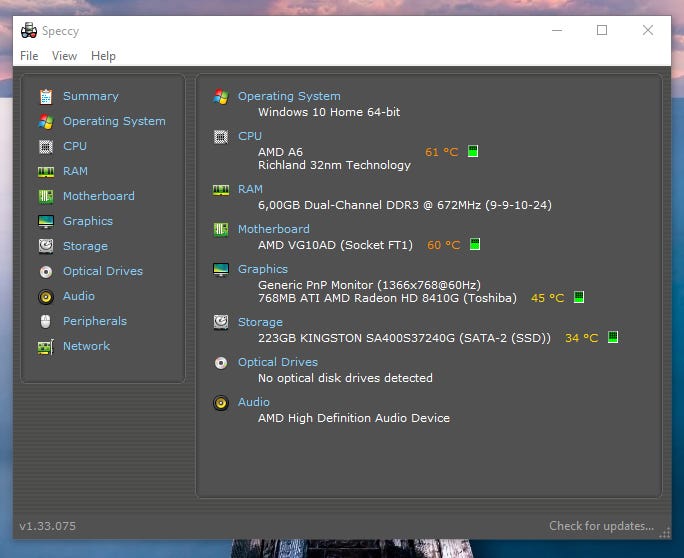Click the Storage hard drive icon in sidebar
Screen dimensions: 684x558
pyautogui.click(x=46, y=246)
